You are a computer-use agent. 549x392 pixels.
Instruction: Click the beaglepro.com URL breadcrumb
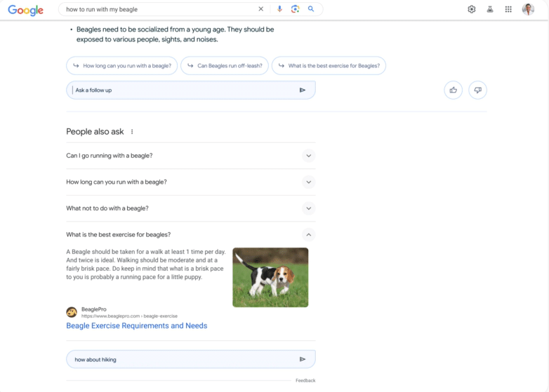(x=129, y=316)
